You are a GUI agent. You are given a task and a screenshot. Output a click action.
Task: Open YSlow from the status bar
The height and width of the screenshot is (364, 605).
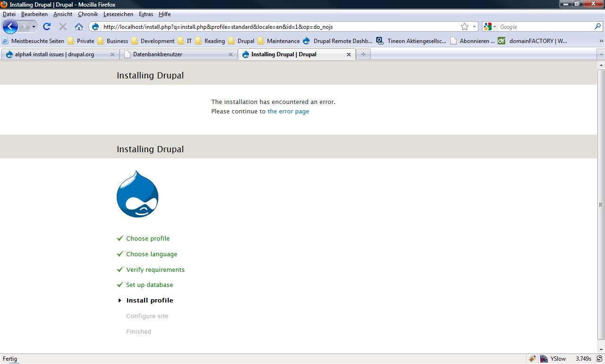point(553,359)
